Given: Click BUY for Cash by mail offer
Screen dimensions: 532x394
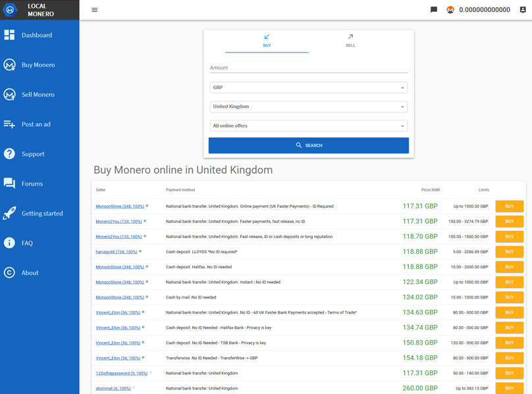Looking at the screenshot, I should [509, 297].
